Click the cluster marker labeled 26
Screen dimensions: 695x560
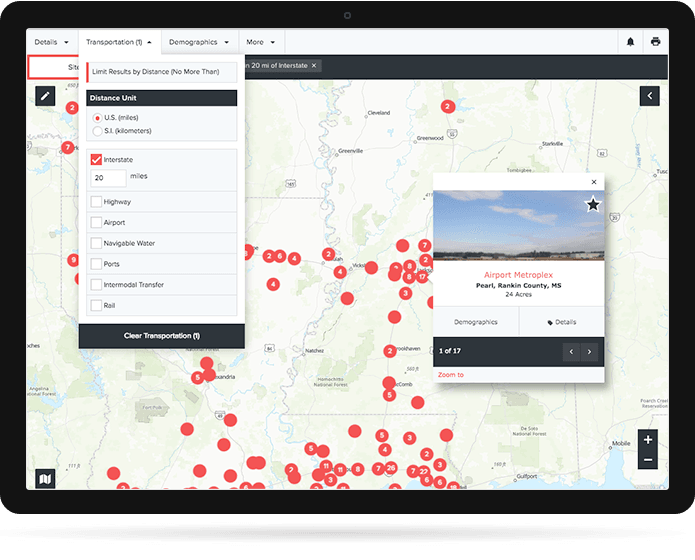(390, 468)
